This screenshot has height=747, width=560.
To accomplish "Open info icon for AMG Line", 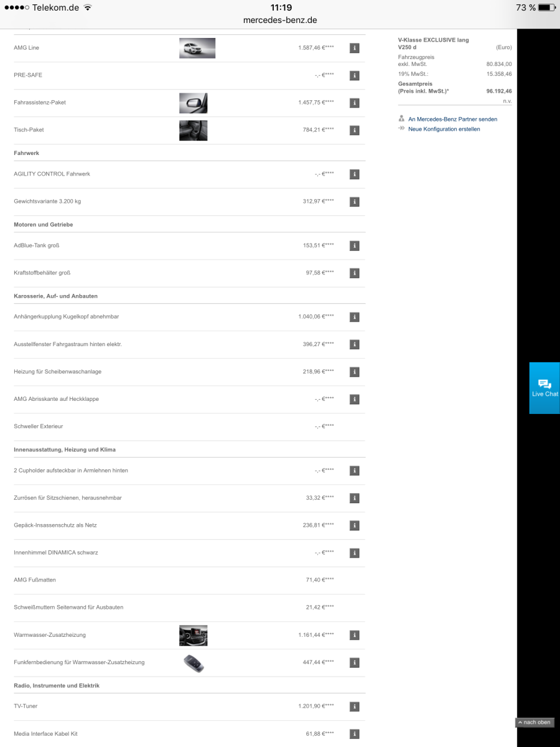I will coord(354,48).
